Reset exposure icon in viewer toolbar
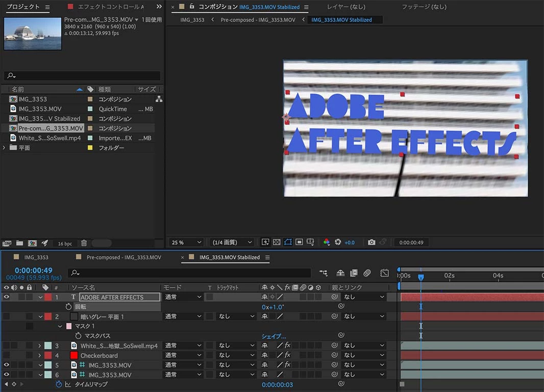 338,242
